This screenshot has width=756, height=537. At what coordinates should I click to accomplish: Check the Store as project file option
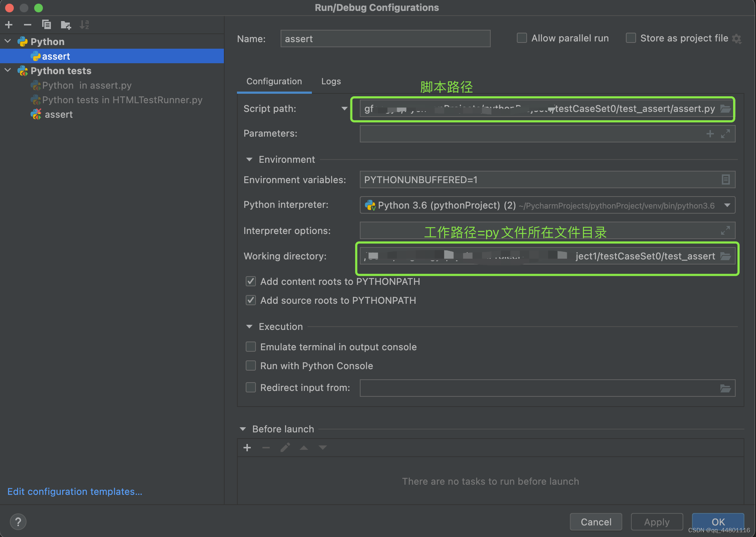[x=631, y=38]
